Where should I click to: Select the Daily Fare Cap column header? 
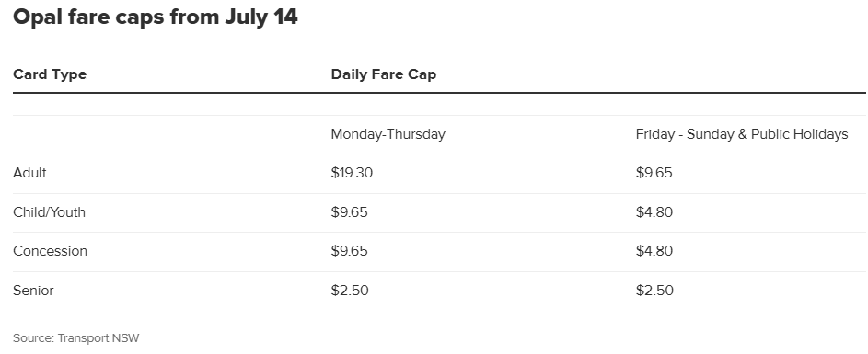[x=384, y=74]
